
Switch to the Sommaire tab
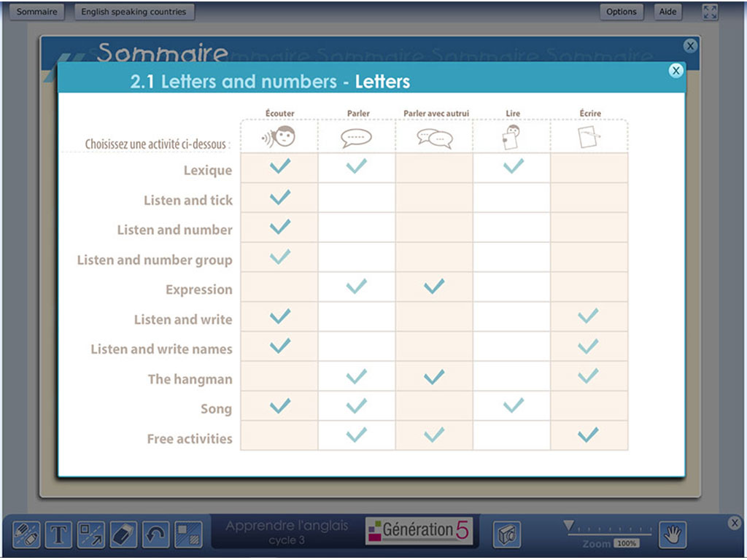pos(36,12)
